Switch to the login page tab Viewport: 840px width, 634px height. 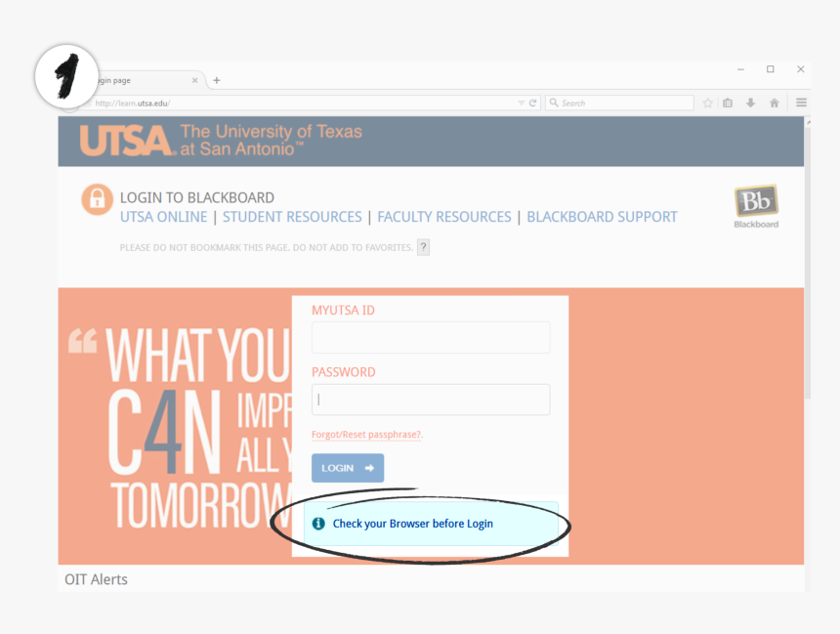coord(137,80)
